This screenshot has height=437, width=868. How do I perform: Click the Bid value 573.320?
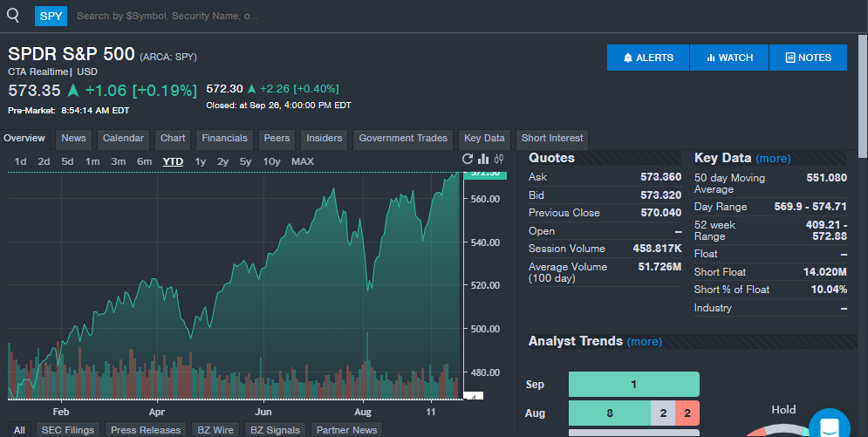coord(661,195)
